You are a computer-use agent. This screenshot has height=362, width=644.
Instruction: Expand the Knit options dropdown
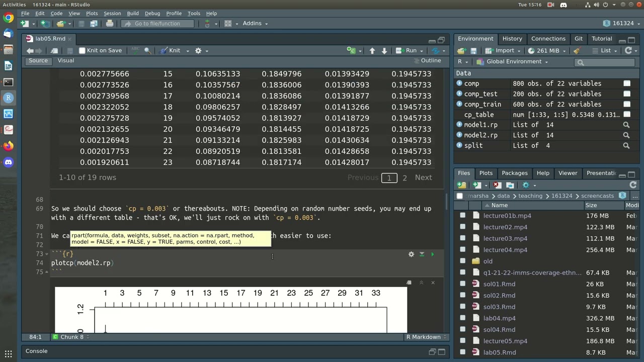(188, 50)
